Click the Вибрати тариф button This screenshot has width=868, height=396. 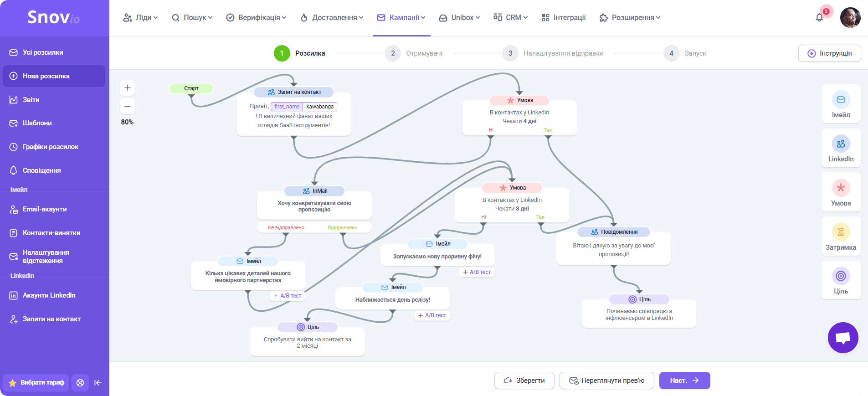(36, 383)
